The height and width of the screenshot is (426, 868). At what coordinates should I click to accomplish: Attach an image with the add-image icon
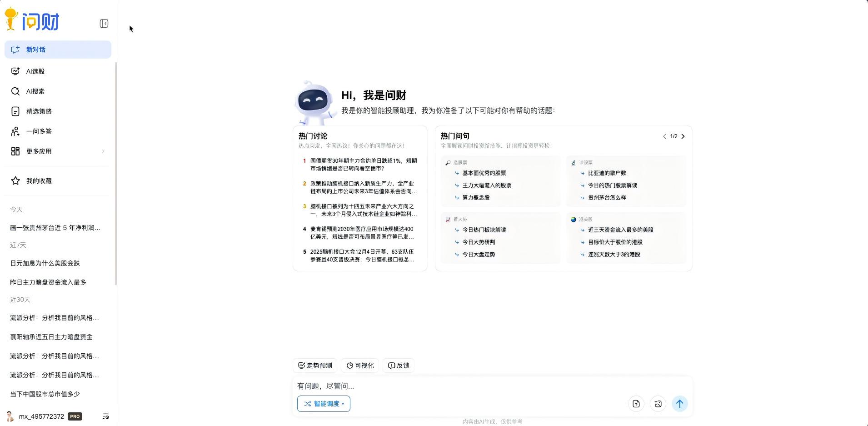(x=658, y=403)
